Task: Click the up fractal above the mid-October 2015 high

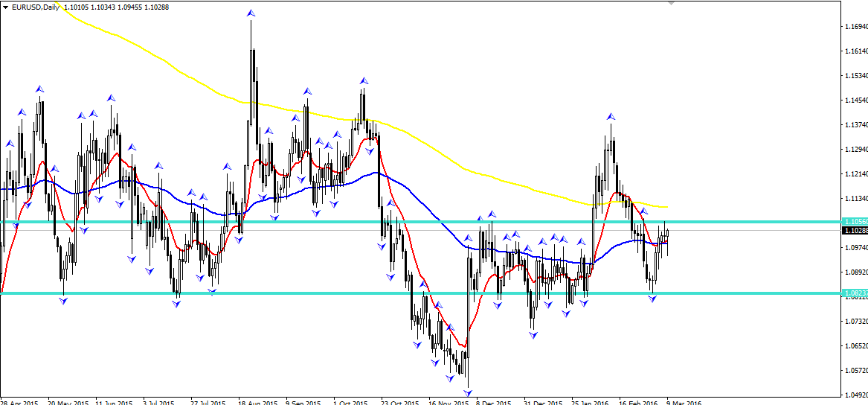Action: click(364, 81)
